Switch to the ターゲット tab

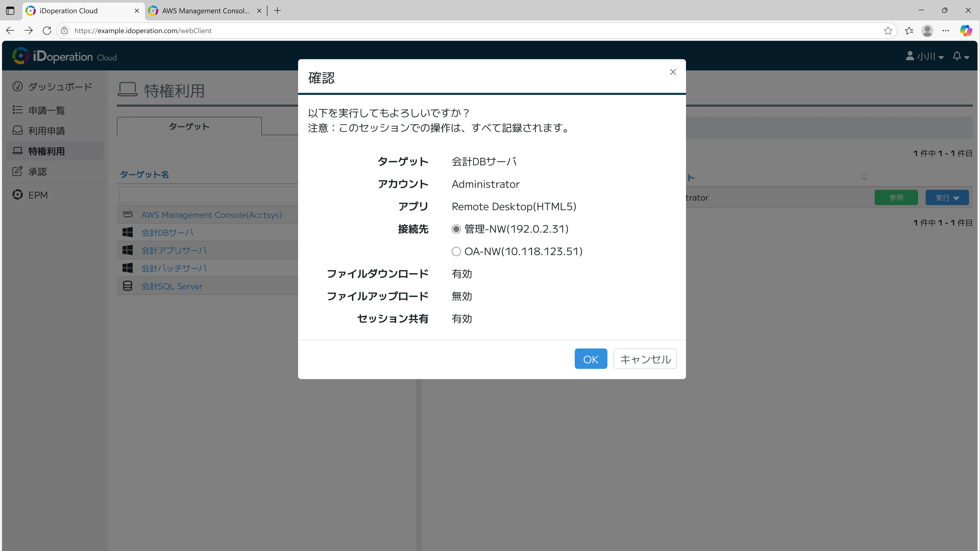click(189, 126)
